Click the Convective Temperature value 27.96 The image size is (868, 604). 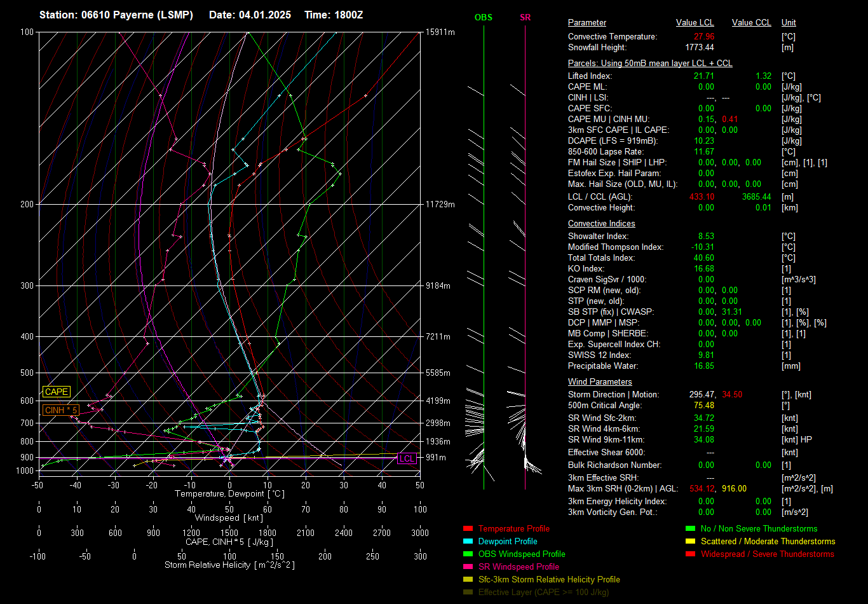point(704,37)
